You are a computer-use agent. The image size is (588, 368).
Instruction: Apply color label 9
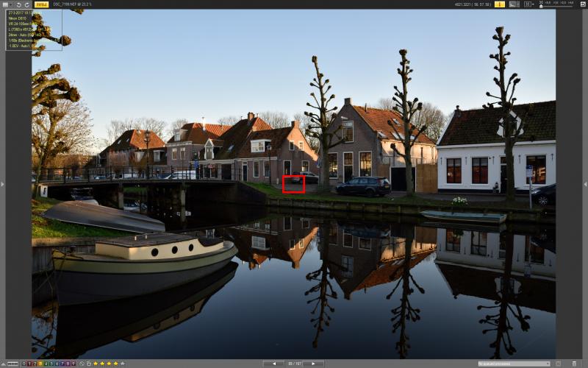pos(73,364)
